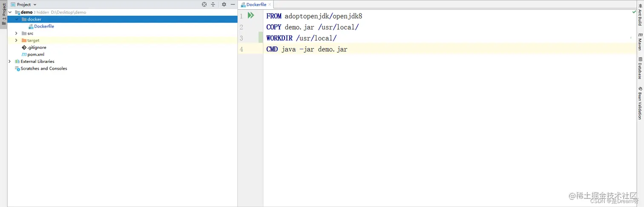
Task: Click the green Run arrows in gutter
Action: click(x=251, y=15)
